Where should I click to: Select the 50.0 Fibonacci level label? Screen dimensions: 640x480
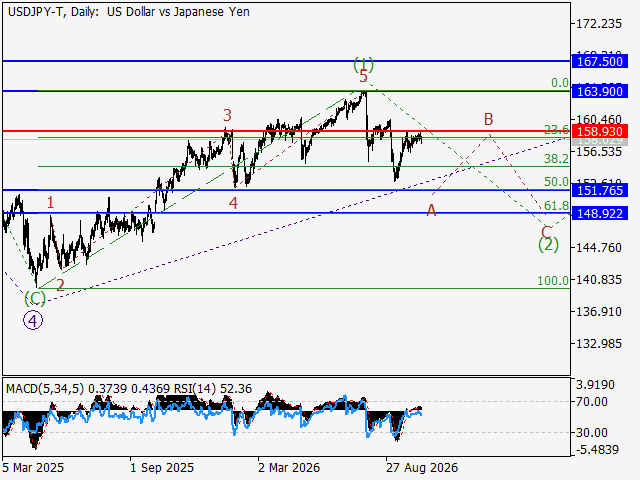556,182
